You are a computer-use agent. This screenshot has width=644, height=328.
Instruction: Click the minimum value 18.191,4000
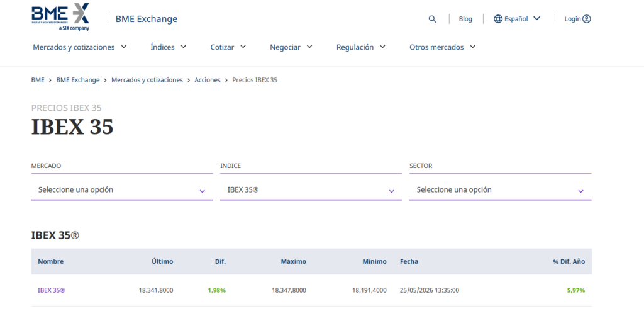[x=369, y=290]
